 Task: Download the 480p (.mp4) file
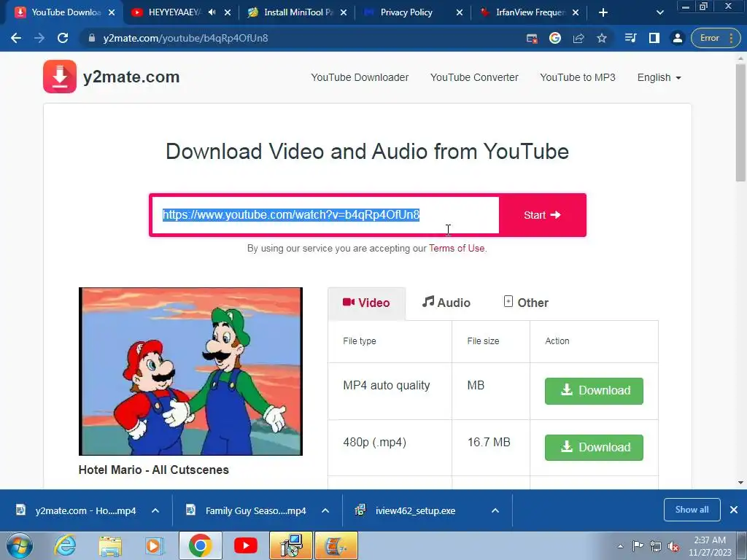594,448
